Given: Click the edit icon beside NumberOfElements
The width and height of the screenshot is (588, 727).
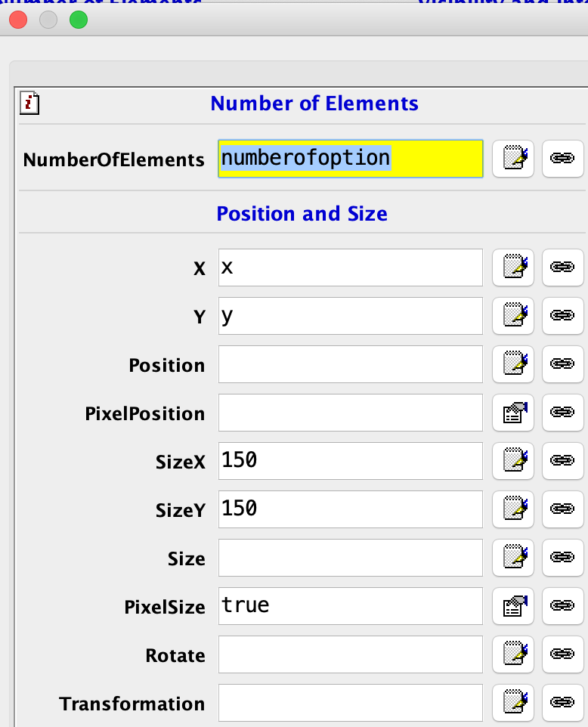Looking at the screenshot, I should click(x=513, y=159).
